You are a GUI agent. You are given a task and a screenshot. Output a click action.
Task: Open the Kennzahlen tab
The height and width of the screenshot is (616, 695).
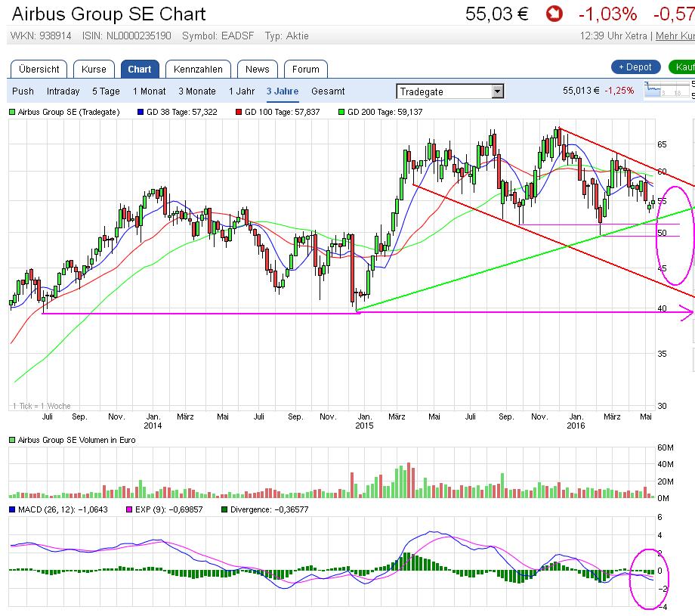pyautogui.click(x=198, y=69)
